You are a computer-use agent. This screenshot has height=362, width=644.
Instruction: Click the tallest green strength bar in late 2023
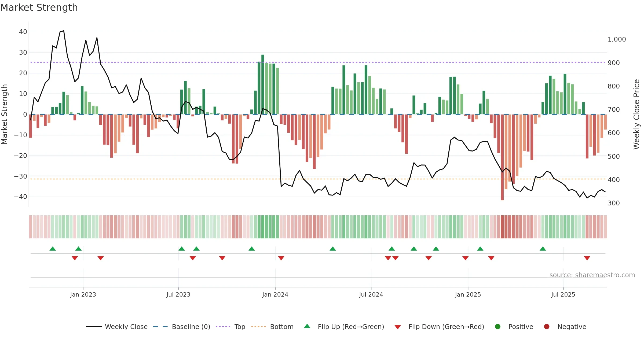click(x=263, y=84)
